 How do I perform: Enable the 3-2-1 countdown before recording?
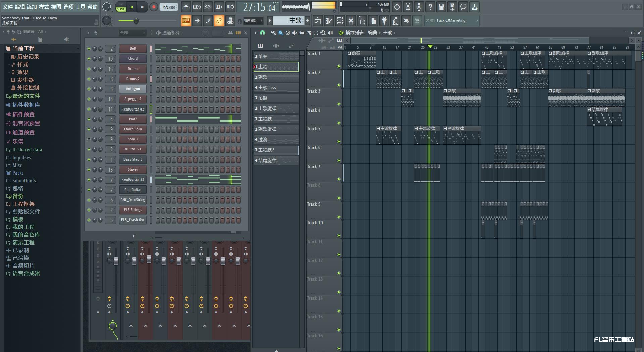[x=208, y=7]
